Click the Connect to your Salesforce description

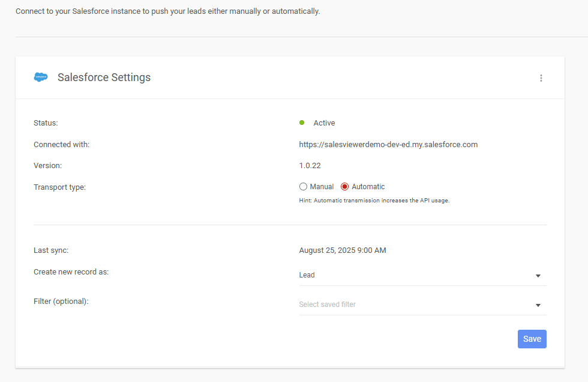167,11
